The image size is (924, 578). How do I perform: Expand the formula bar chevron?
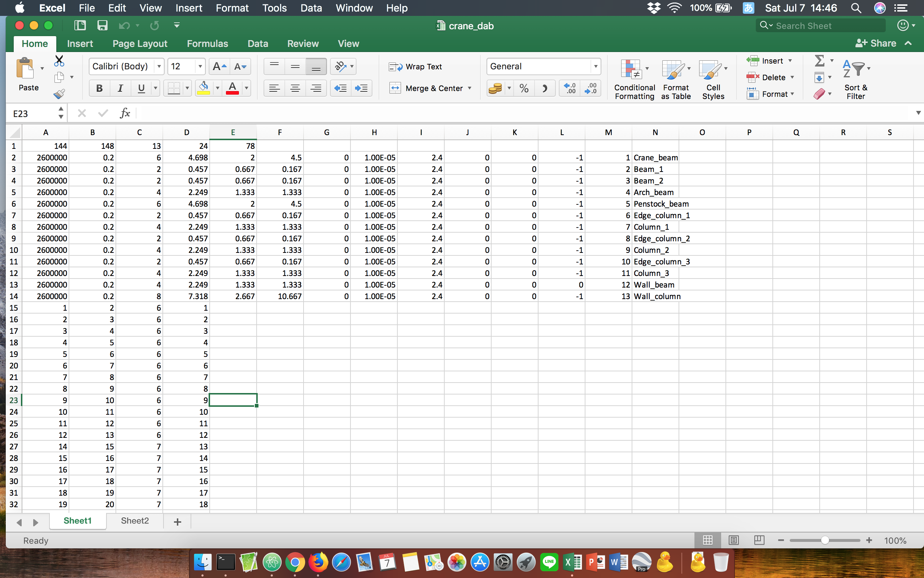tap(918, 113)
